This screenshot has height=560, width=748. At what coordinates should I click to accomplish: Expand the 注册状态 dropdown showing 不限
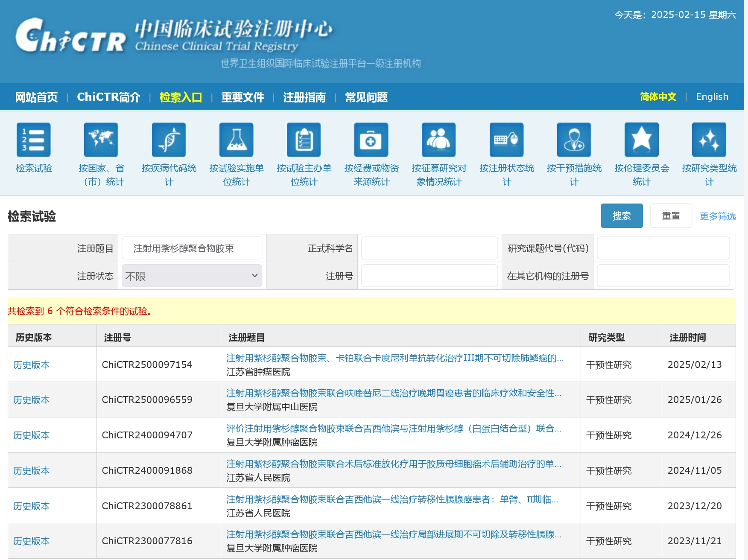(192, 276)
